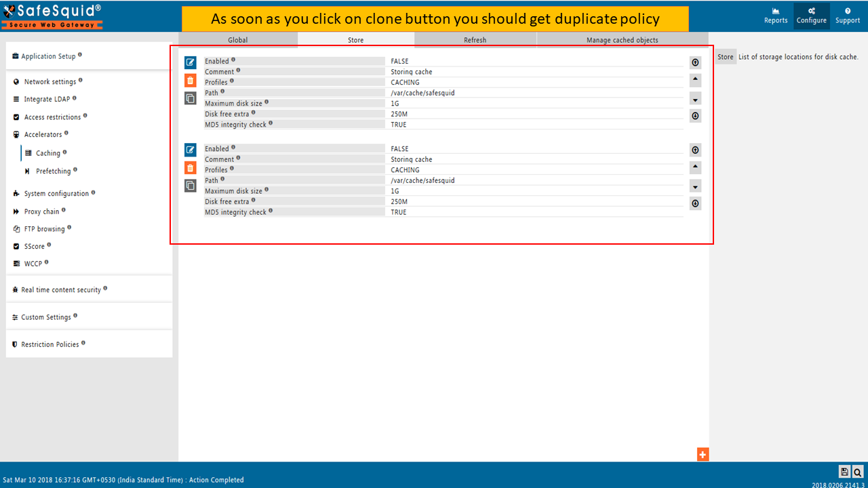Clone the second Store cache entry
This screenshot has height=488, width=868.
point(191,186)
